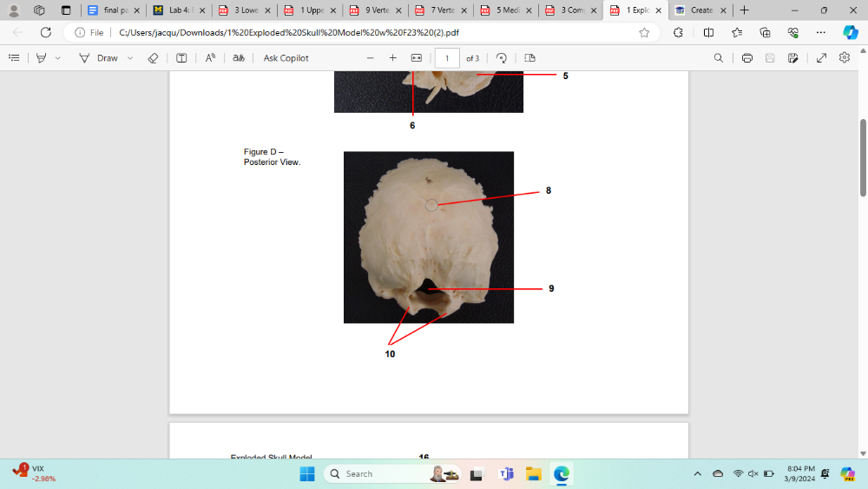The width and height of the screenshot is (868, 489).
Task: Click the Read aloud icon
Action: click(210, 58)
